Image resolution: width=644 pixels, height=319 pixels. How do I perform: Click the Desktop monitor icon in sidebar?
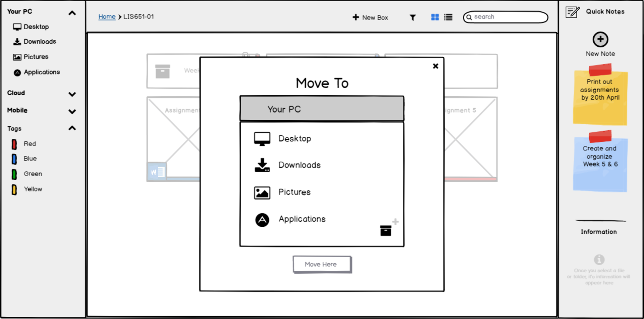17,27
